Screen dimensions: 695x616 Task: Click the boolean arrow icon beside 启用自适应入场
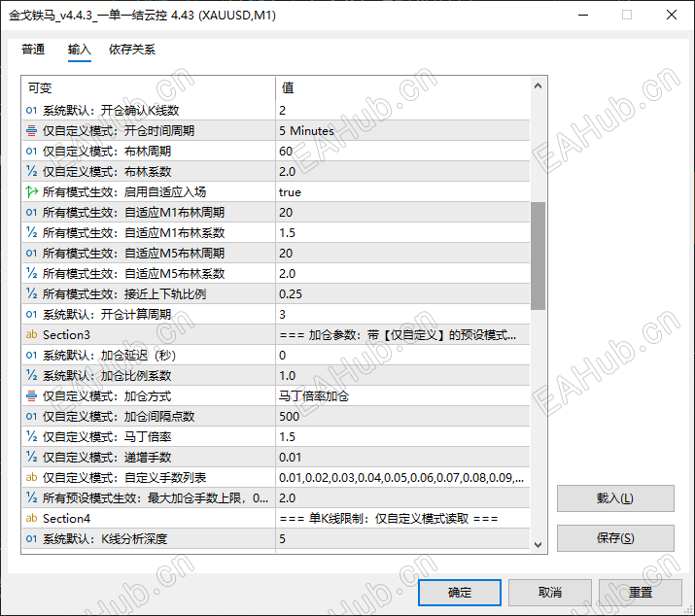pos(31,191)
